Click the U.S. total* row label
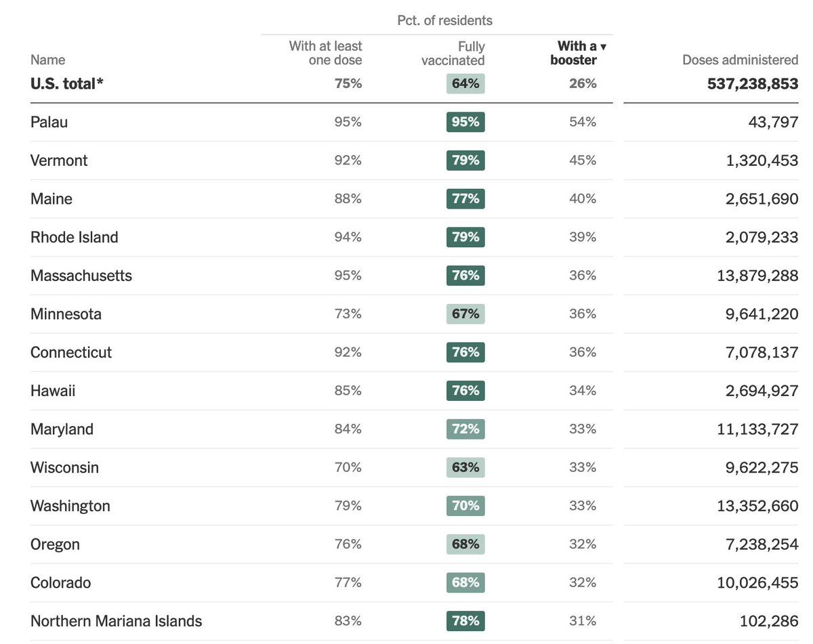 [x=66, y=83]
